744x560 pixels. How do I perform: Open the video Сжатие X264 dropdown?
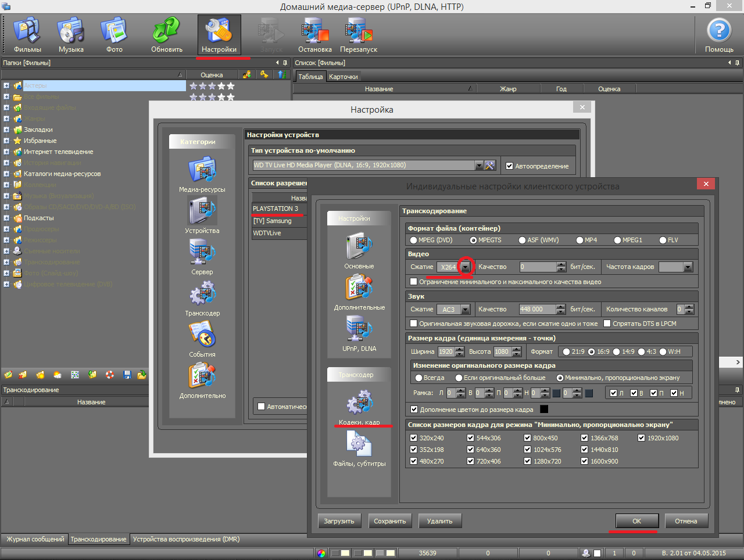[466, 267]
